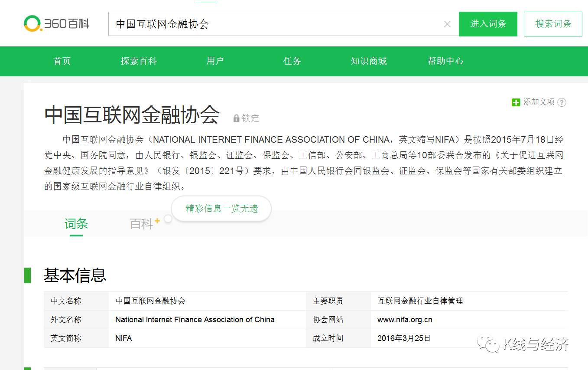588x370 pixels.
Task: Click the 360百科 logo
Action: tap(56, 23)
